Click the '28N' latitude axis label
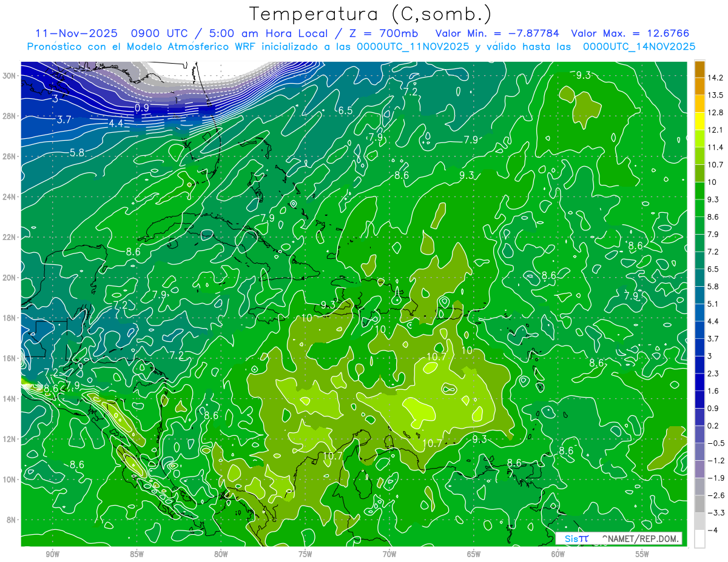Viewport: 728px width, 562px height. [x=9, y=116]
